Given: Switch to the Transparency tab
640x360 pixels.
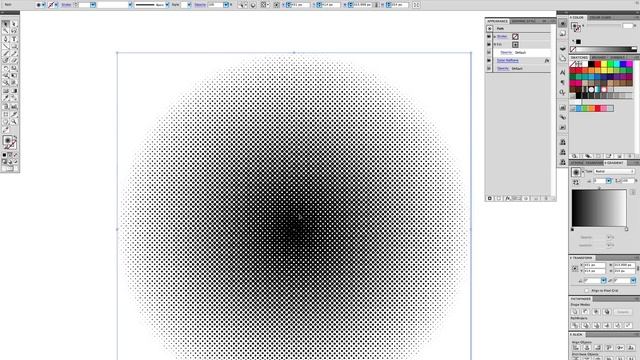Looking at the screenshot, I should point(593,163).
